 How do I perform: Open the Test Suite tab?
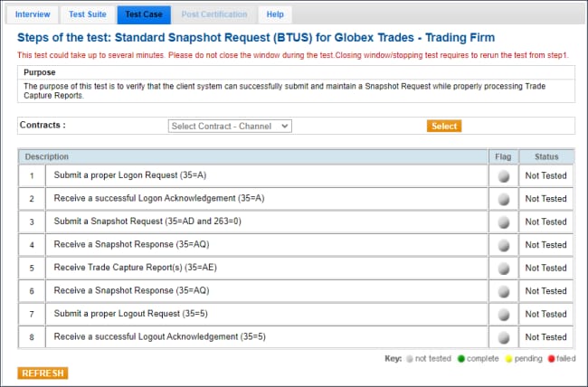pyautogui.click(x=90, y=14)
